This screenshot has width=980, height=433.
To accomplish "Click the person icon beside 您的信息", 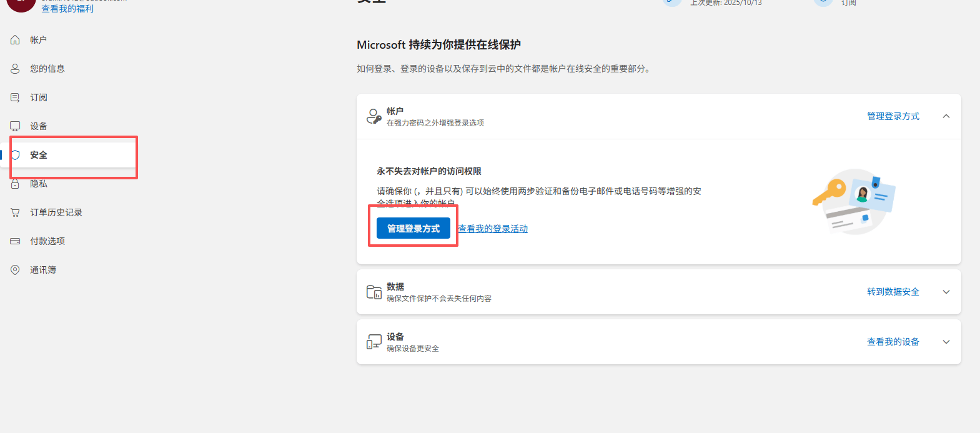I will tap(15, 69).
